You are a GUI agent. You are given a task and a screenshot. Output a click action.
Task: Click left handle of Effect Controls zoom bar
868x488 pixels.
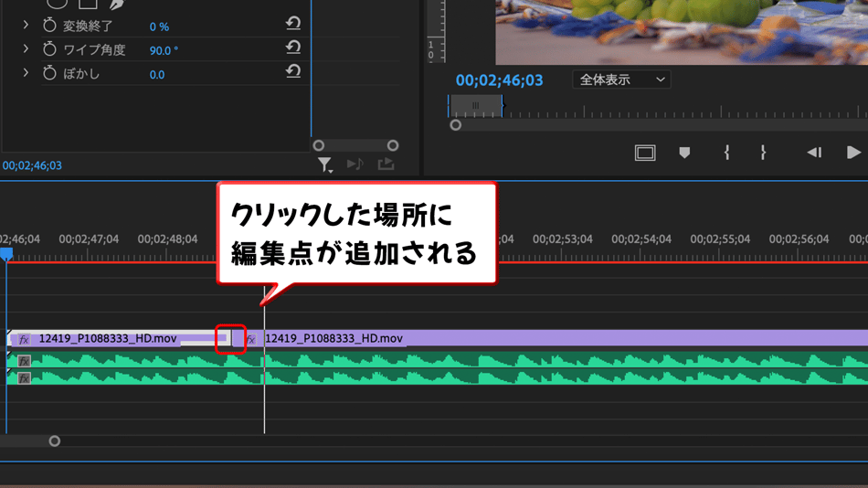[318, 145]
